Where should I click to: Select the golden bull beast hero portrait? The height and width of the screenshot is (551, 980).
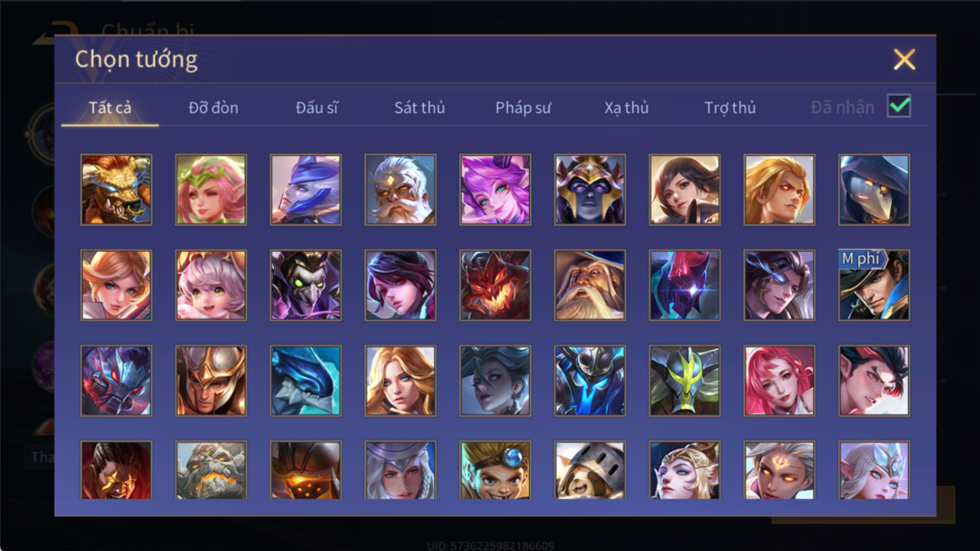[x=116, y=190]
